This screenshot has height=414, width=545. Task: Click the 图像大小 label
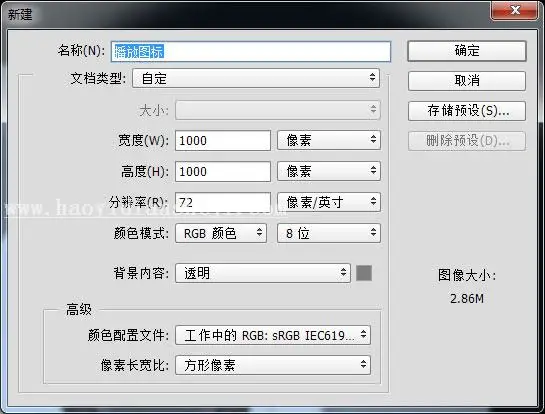tap(467, 275)
